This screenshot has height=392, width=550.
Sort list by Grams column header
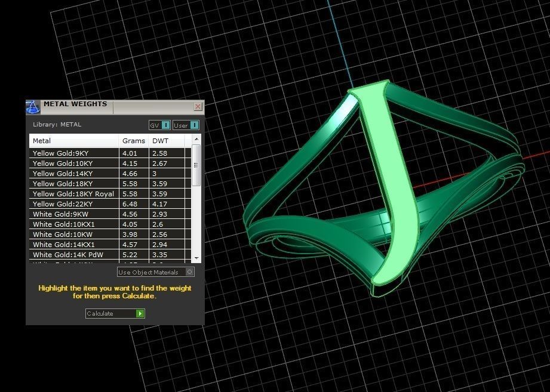134,141
